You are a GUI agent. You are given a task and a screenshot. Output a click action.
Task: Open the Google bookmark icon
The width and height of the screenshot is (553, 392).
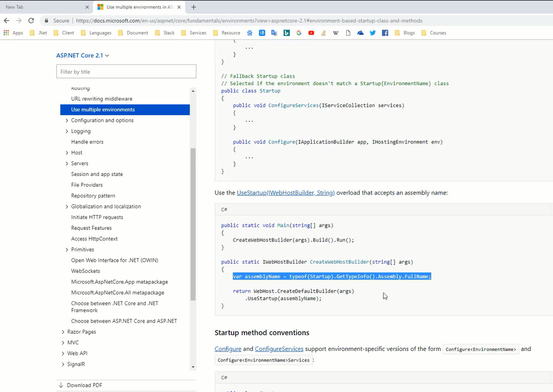tap(299, 33)
